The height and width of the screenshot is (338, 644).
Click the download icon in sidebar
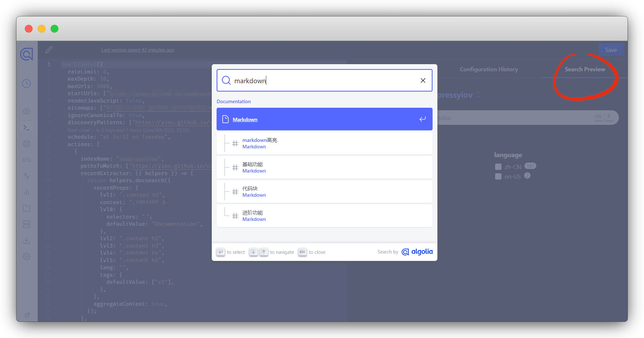[26, 241]
